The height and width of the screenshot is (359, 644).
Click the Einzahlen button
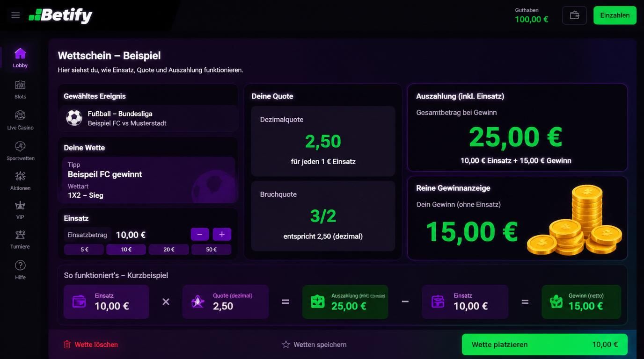point(615,15)
